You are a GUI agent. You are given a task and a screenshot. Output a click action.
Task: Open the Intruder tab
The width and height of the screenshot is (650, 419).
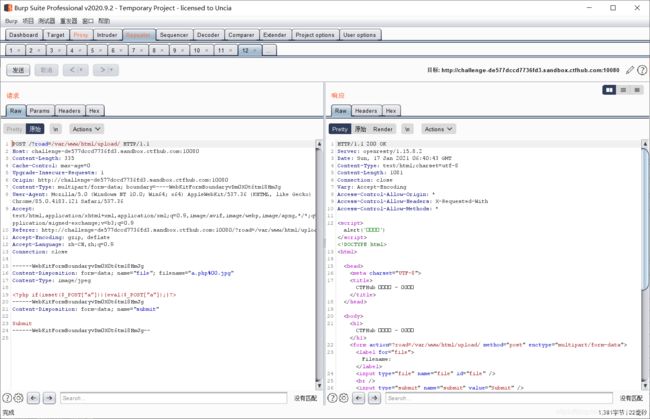coord(107,35)
